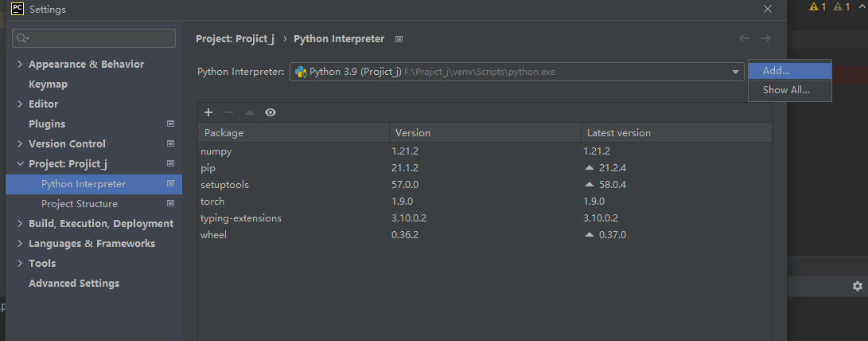The width and height of the screenshot is (868, 341).
Task: Choose Show All... in the popup menu
Action: (x=786, y=90)
